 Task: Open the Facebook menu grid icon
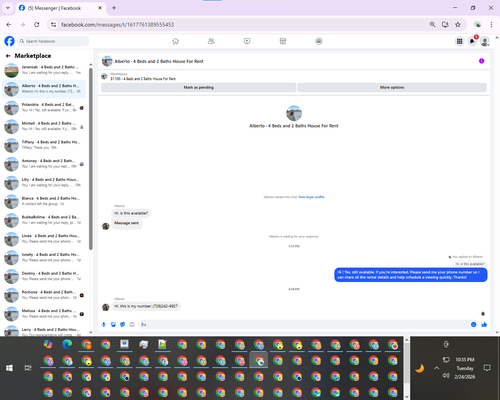click(x=459, y=41)
